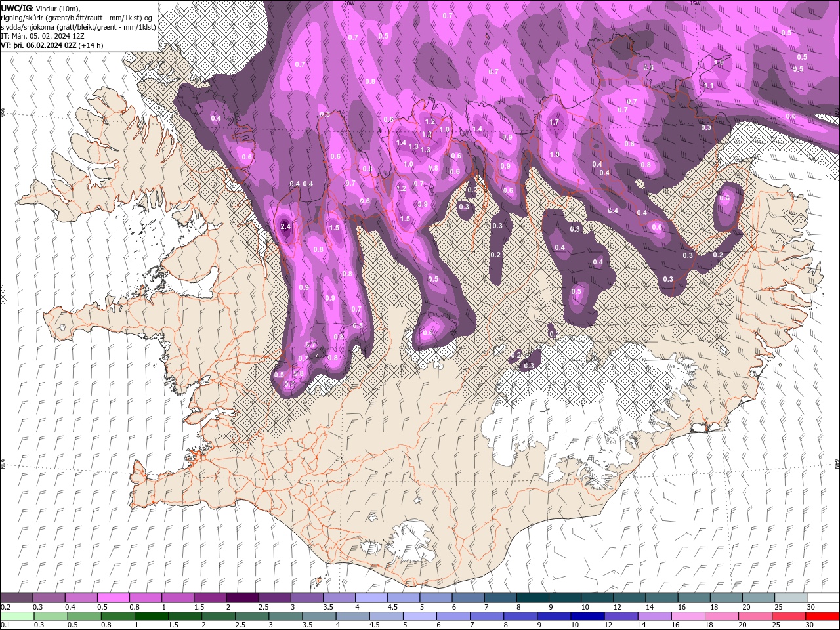Click the dull mauve swatch between 0.2 and 0.3 in upper legend
The height and width of the screenshot is (630, 840).
16,598
